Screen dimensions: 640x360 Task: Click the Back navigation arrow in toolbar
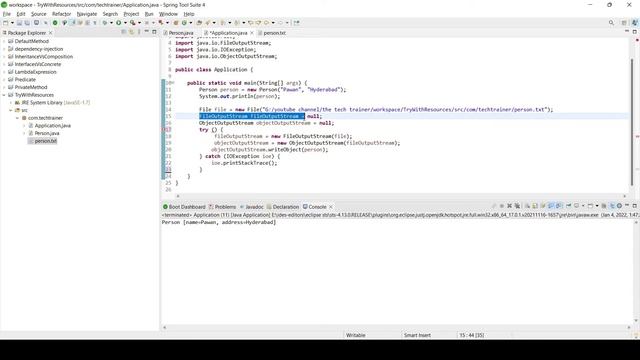click(266, 23)
